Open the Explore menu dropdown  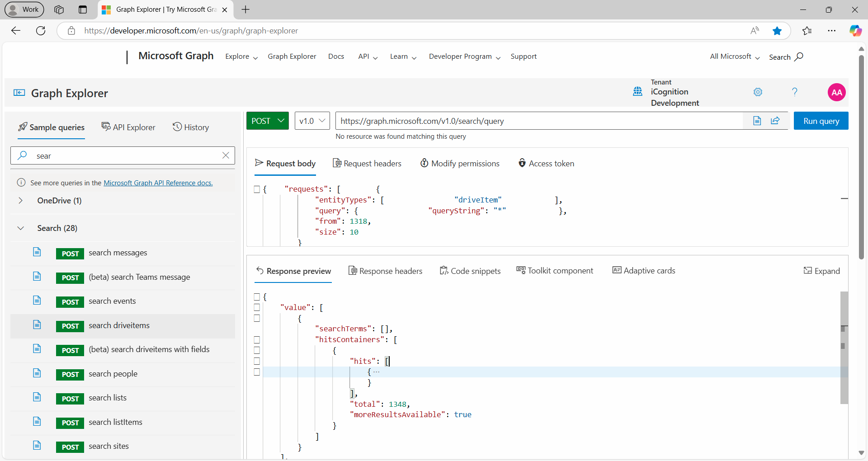pyautogui.click(x=241, y=56)
